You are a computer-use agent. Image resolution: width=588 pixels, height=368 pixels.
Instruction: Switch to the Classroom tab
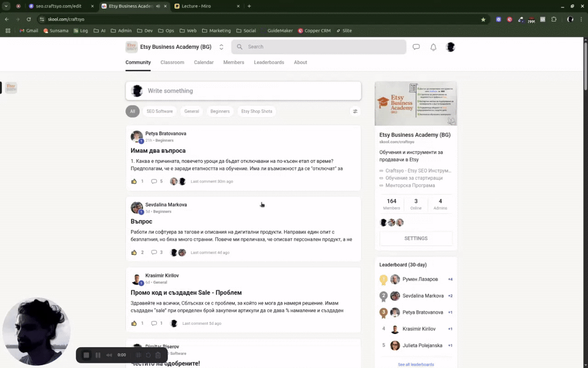(x=172, y=62)
